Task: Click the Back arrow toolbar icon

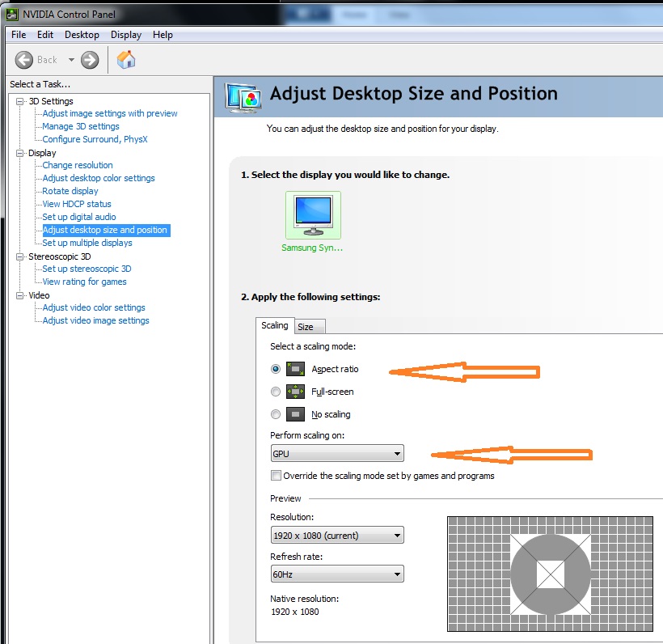Action: (x=24, y=59)
